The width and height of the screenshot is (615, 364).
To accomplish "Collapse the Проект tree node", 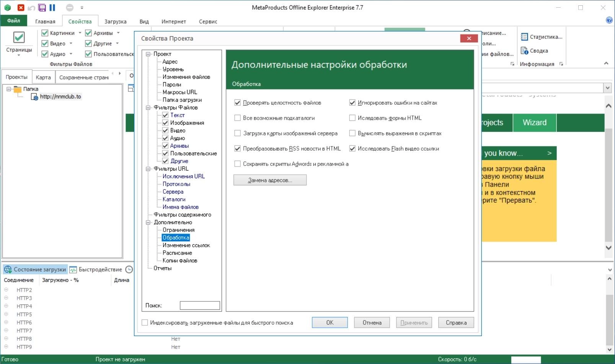I will (x=148, y=54).
